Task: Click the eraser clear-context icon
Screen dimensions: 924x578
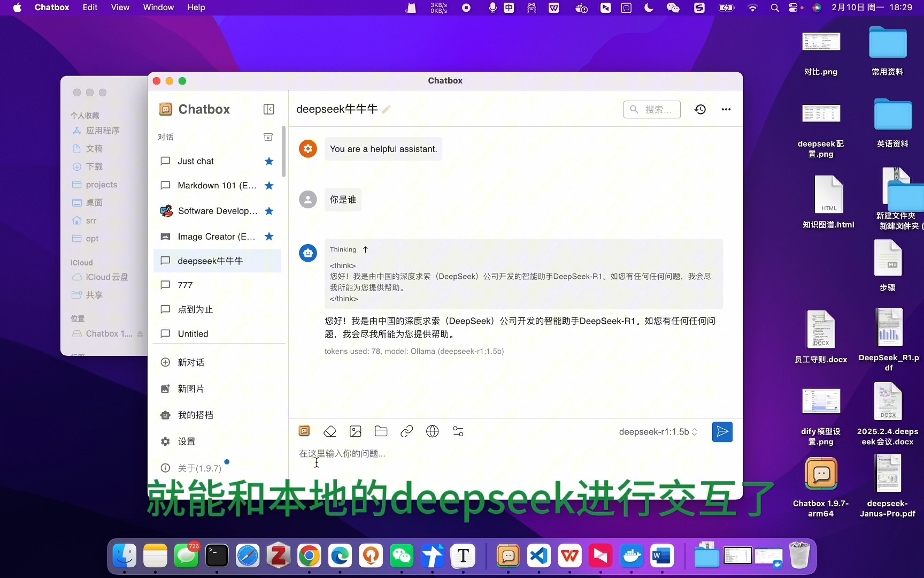Action: tap(330, 431)
